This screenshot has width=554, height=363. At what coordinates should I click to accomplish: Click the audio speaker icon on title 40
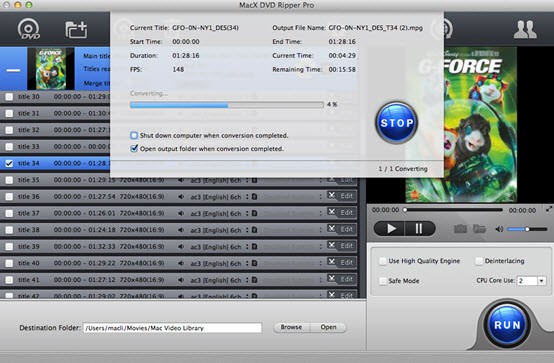[x=181, y=263]
